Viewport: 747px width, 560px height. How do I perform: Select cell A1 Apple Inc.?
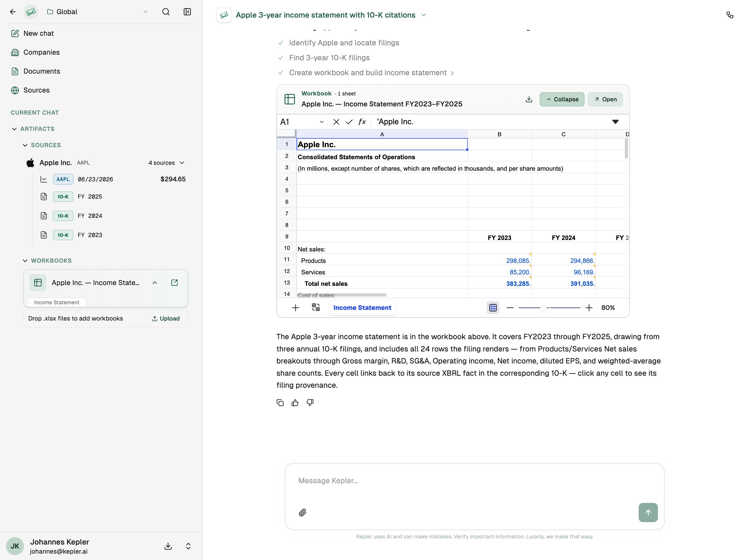[x=382, y=145]
